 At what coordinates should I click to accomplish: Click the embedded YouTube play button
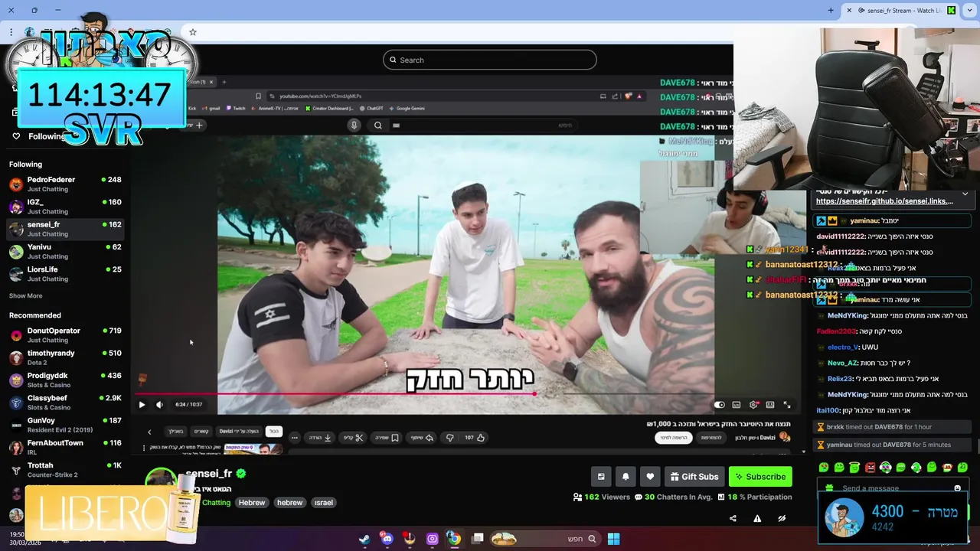tap(142, 405)
